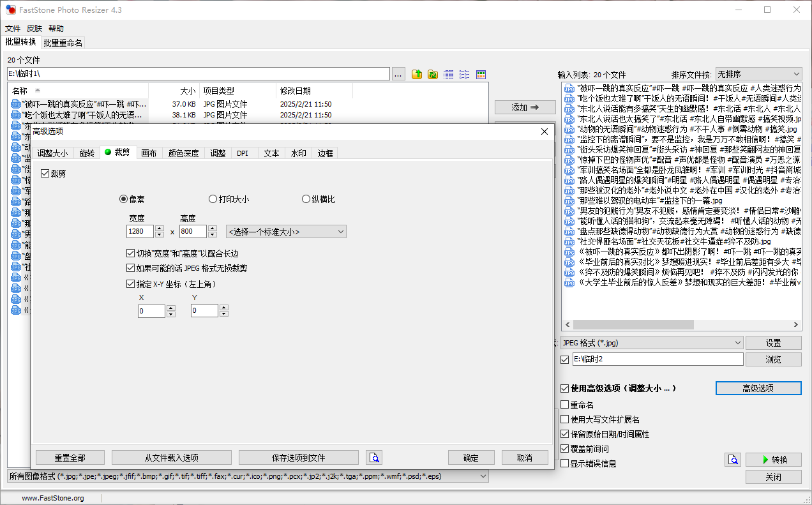Switch to 批量重命名 tab
The width and height of the screenshot is (812, 505).
coord(63,43)
